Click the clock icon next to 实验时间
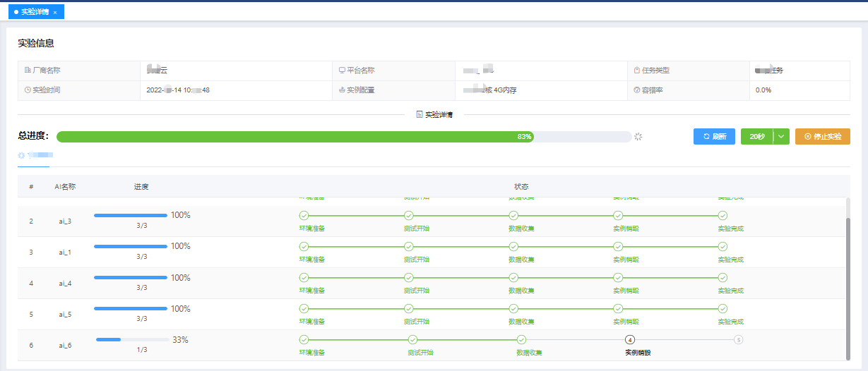 28,90
